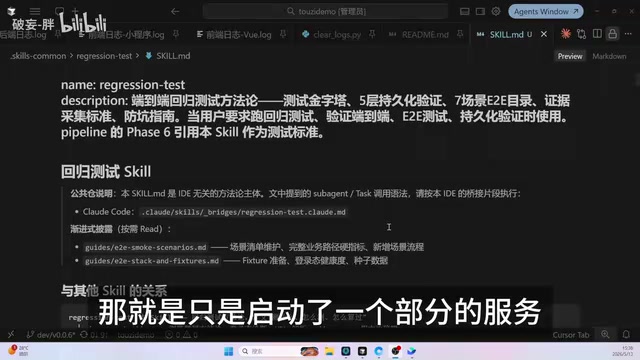640x360 pixels.
Task: Select the SKILL.md editor tab
Action: pyautogui.click(x=505, y=35)
